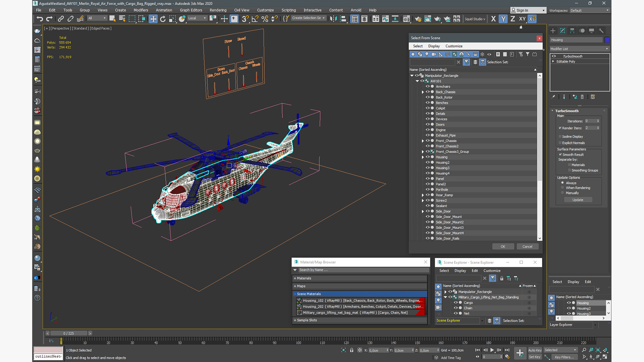Open reference coordinate system Local dropdown
Viewport: 644px width, 362px height.
coord(197,18)
